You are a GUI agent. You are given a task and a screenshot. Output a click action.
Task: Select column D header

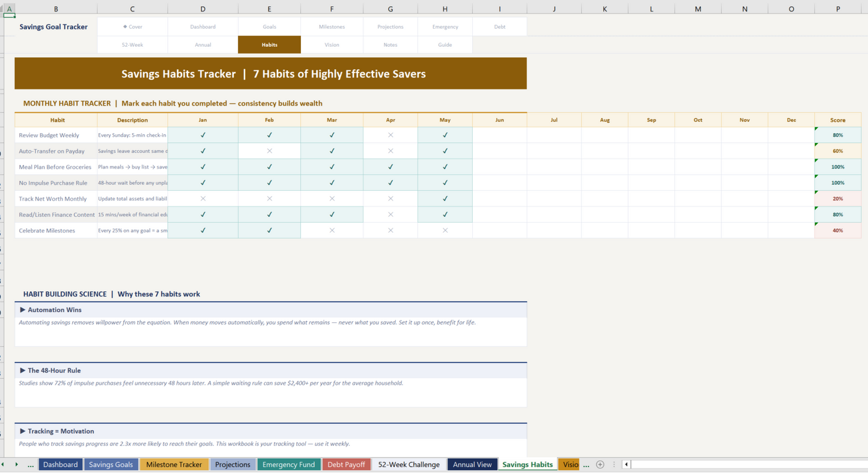click(x=203, y=9)
